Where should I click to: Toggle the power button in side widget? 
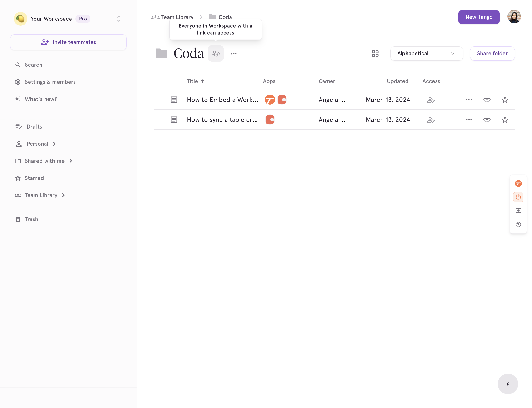tap(518, 197)
